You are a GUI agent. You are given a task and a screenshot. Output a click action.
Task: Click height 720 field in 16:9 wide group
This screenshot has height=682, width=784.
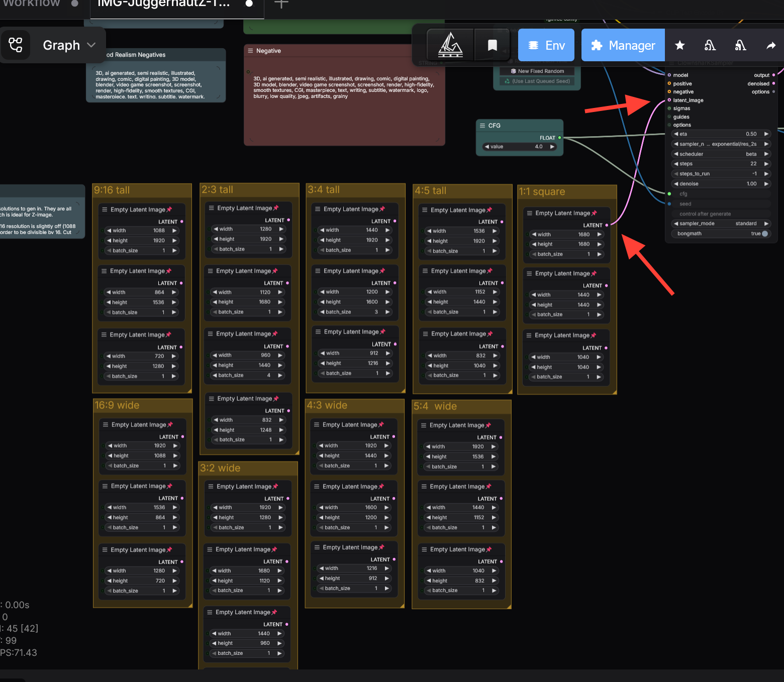[x=142, y=581]
